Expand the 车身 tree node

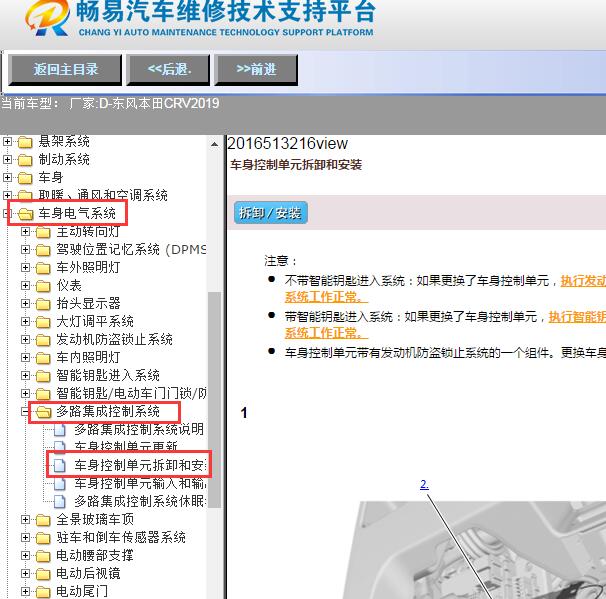(x=7, y=177)
